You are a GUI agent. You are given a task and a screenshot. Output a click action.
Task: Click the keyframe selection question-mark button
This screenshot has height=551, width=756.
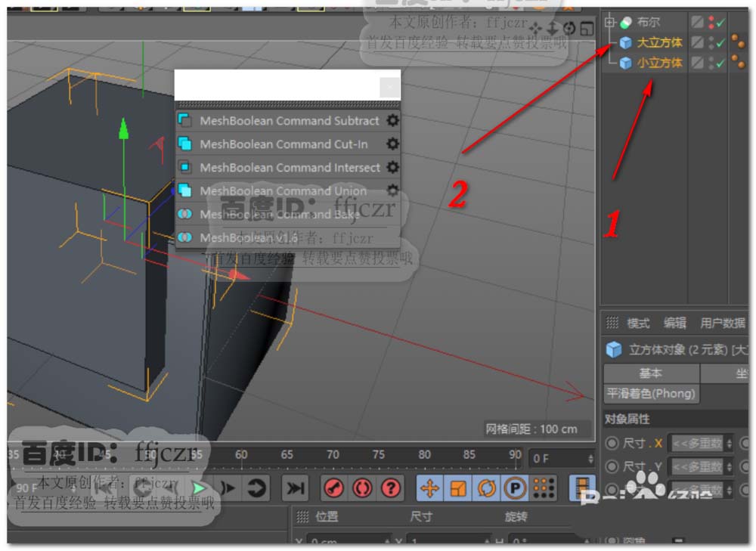point(391,488)
